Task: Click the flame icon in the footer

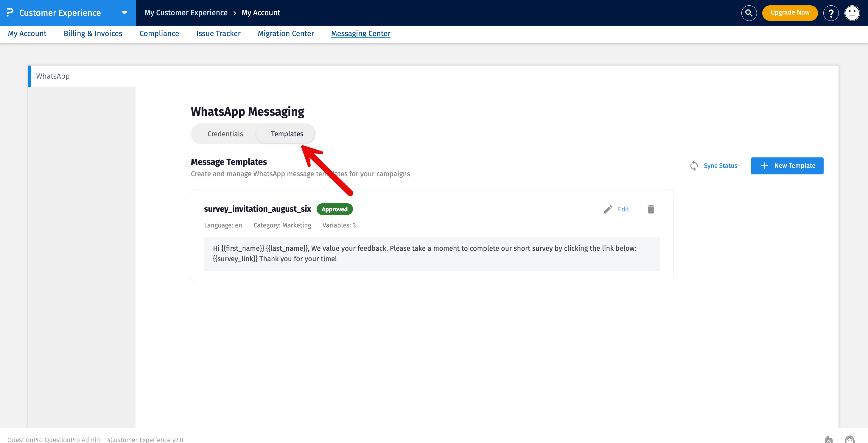Action: pyautogui.click(x=829, y=439)
